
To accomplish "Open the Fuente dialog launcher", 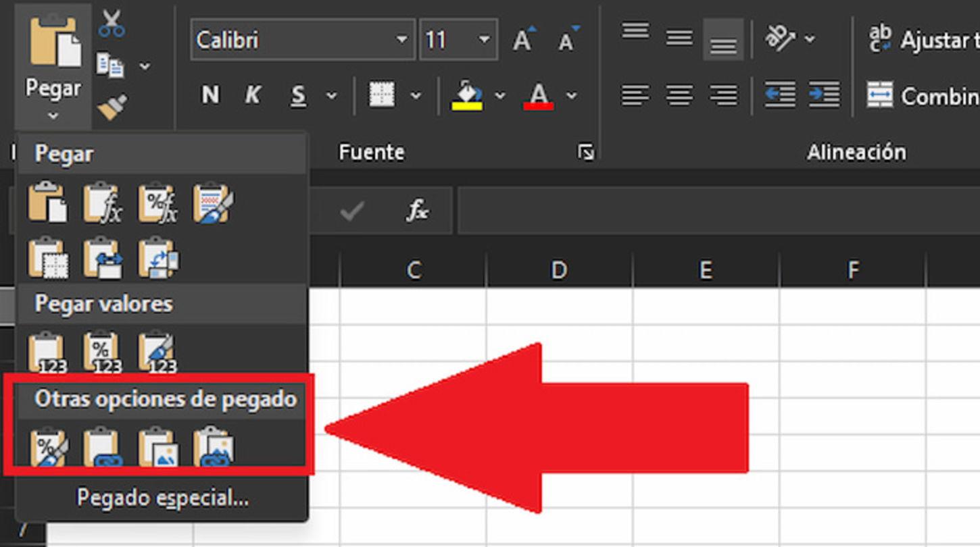I will point(585,152).
